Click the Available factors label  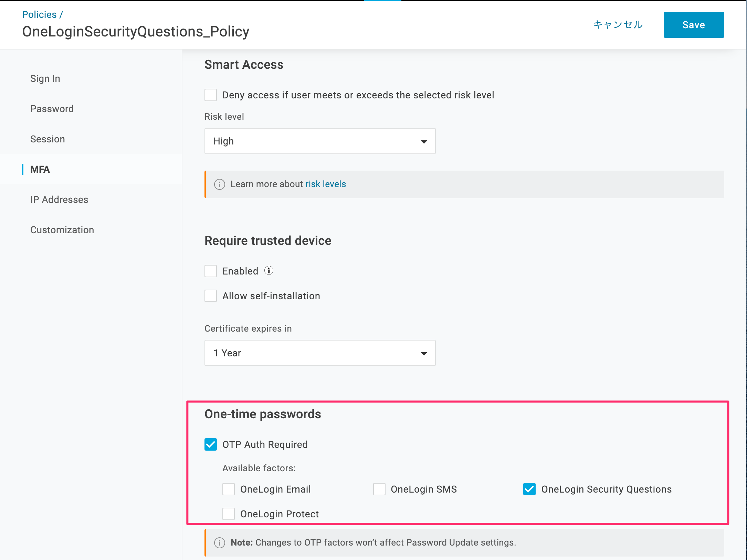259,468
